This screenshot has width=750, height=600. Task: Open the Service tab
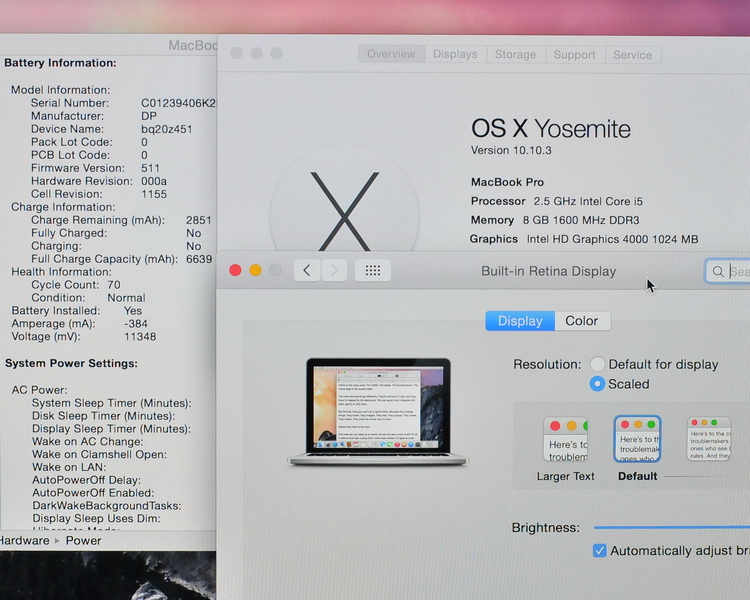pos(632,54)
